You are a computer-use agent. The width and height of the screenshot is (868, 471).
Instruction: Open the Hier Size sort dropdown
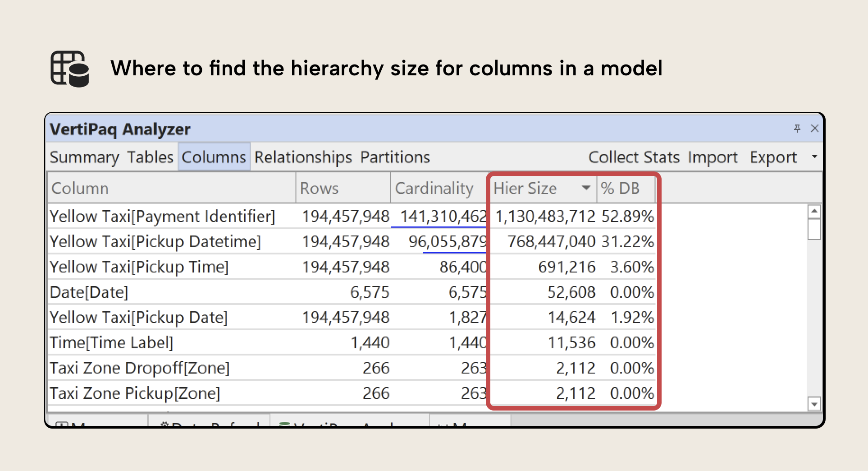(x=586, y=188)
